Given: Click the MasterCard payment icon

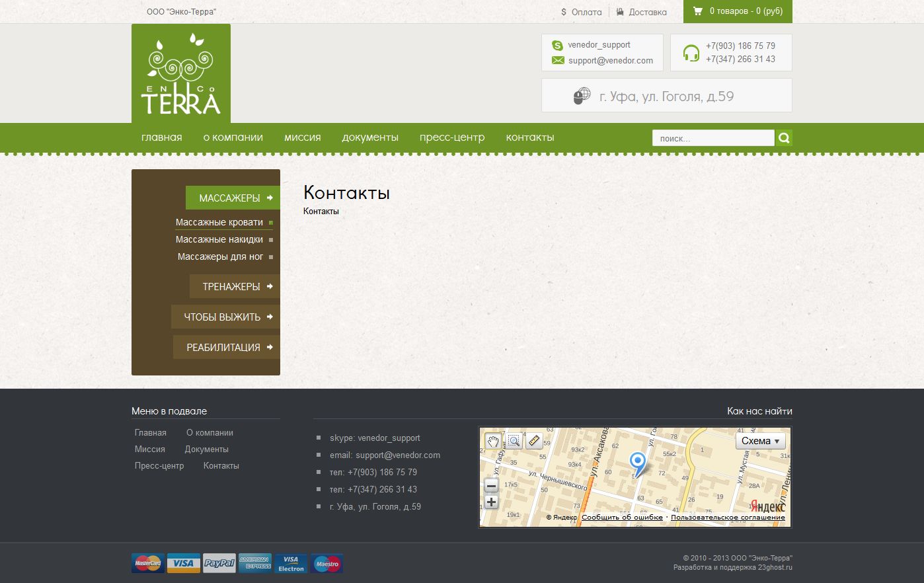Looking at the screenshot, I should point(148,563).
